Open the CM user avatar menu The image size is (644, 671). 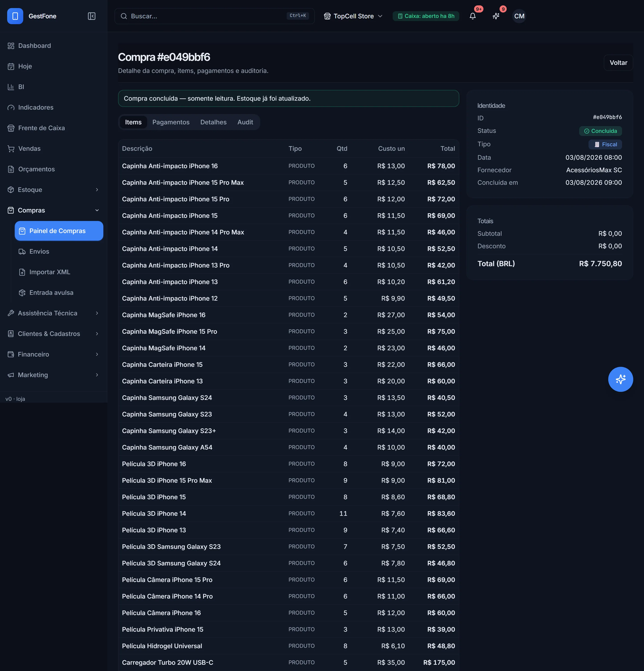519,16
